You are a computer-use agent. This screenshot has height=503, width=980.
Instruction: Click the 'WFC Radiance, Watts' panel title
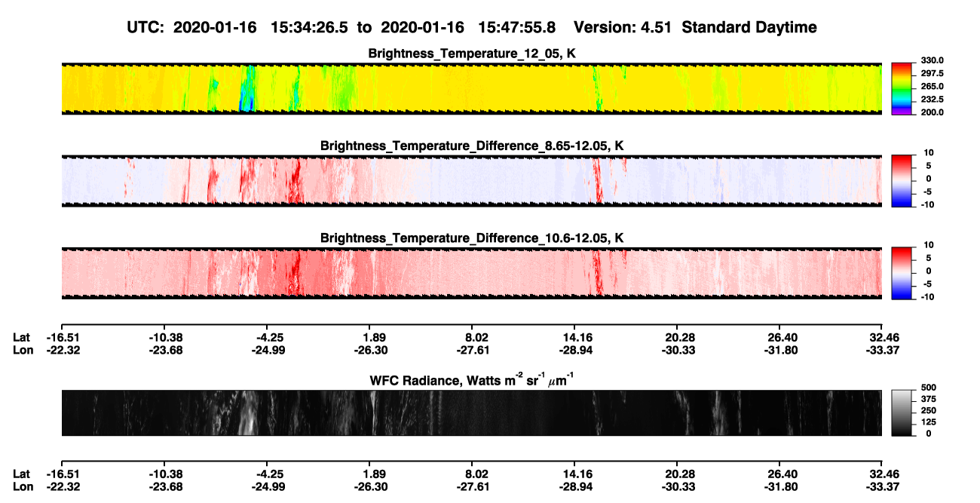472,379
